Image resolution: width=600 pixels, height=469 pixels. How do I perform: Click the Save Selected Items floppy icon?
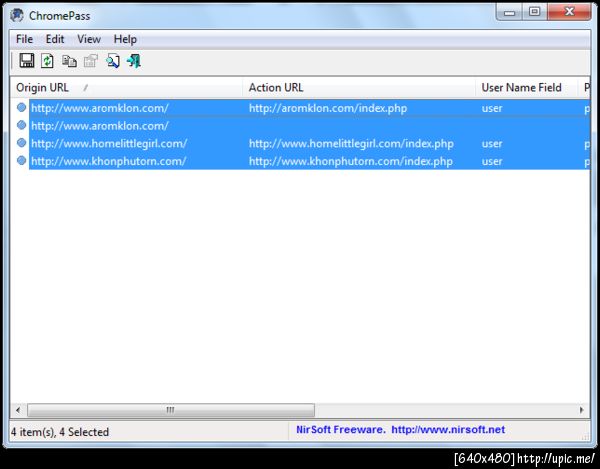coord(27,61)
